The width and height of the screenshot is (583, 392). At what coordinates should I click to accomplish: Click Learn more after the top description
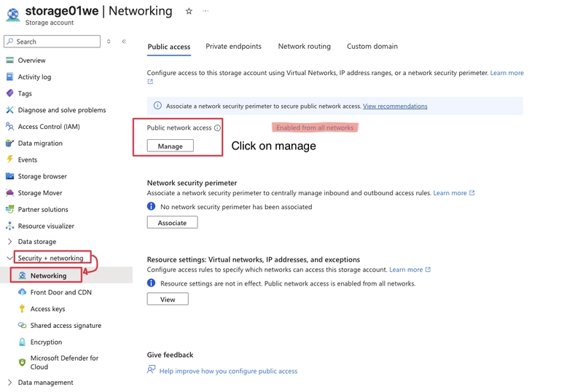(x=506, y=73)
